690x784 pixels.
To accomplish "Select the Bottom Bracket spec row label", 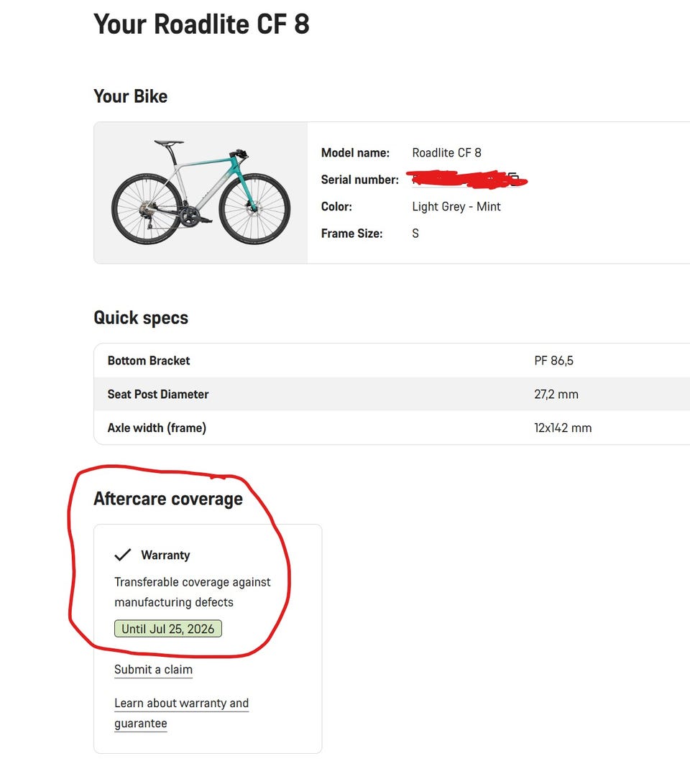I will pos(149,361).
